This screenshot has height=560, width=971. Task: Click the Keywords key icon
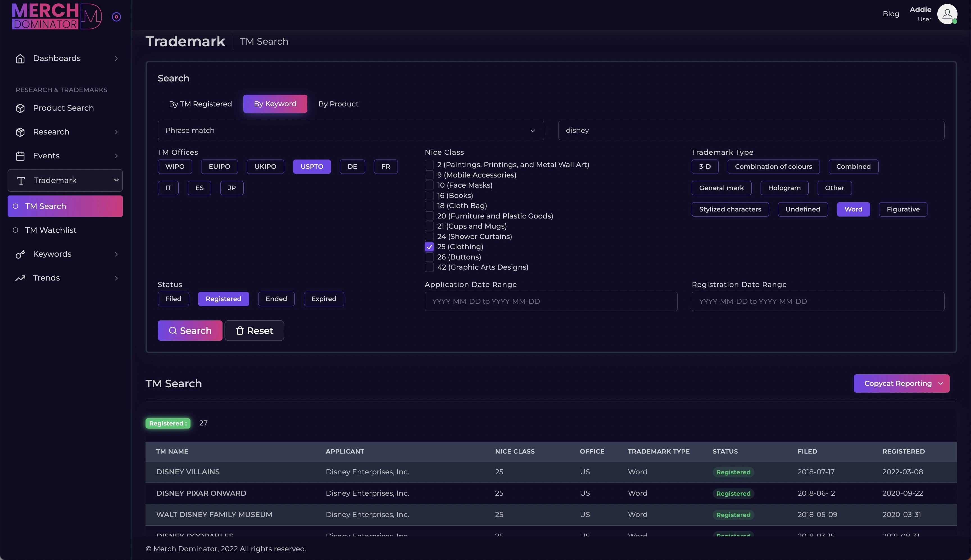click(x=21, y=254)
